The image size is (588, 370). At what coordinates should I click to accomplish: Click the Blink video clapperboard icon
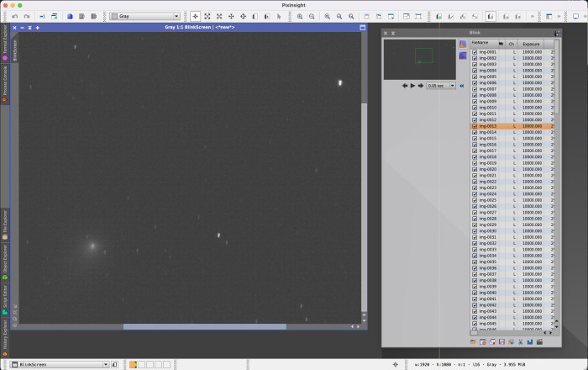pyautogui.click(x=539, y=342)
